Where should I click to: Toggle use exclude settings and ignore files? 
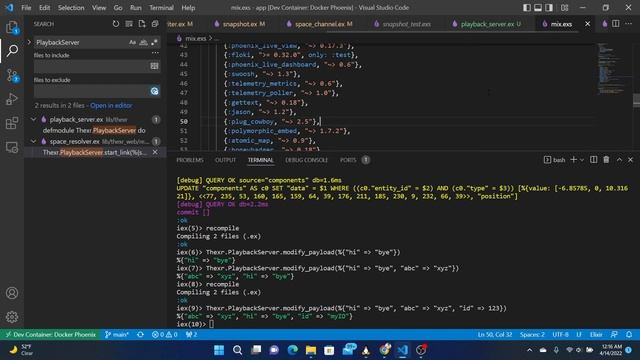coord(154,91)
